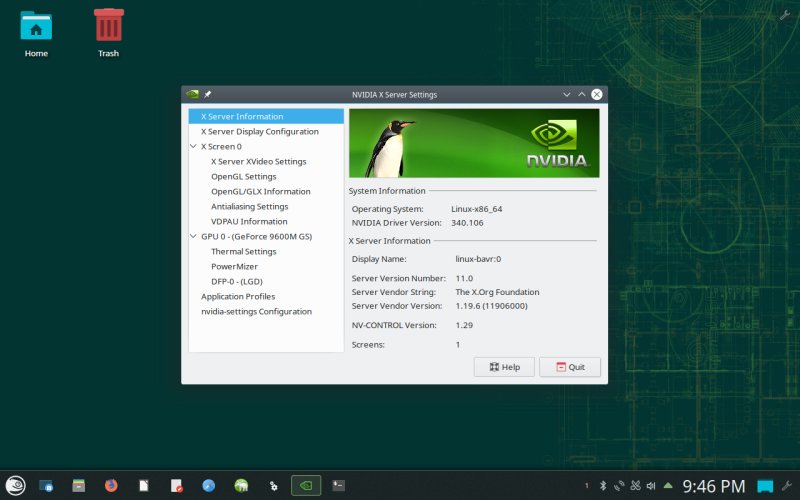Launch the blue compass browser icon

pos(209,485)
